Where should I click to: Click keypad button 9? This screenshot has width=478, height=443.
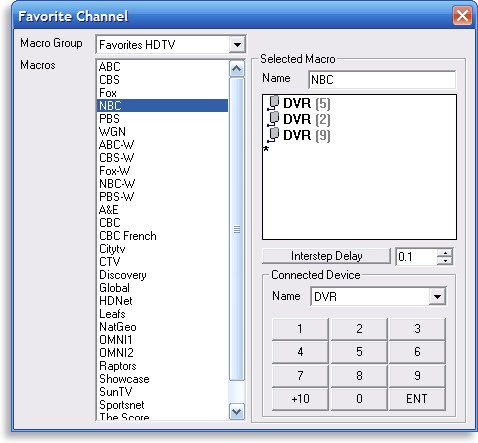point(417,376)
